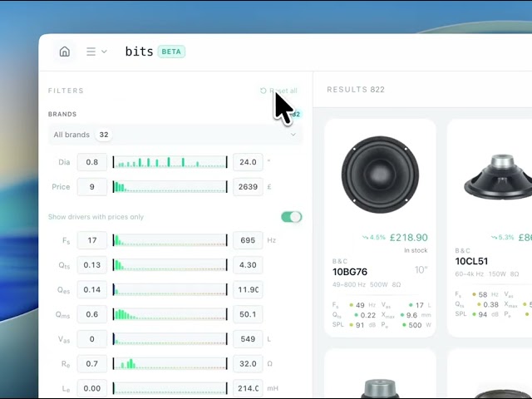Click the Re minimum field 0.7
532x399 pixels.
[x=92, y=364]
